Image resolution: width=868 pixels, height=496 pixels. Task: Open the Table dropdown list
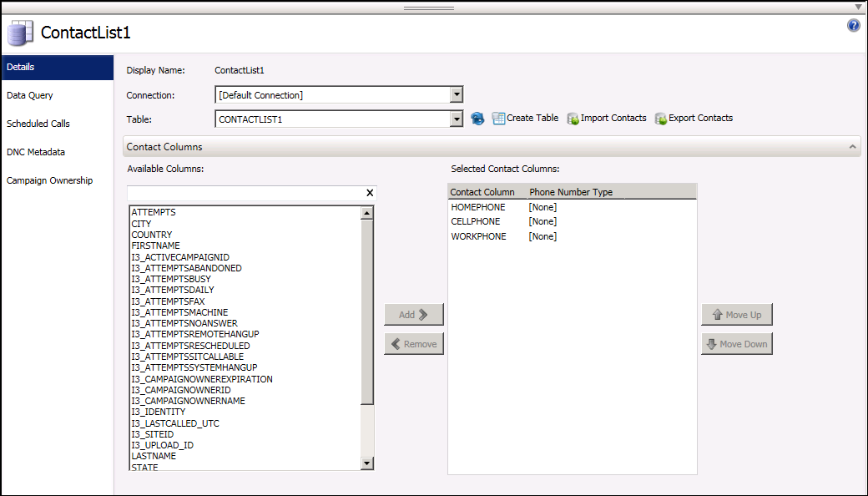[457, 119]
